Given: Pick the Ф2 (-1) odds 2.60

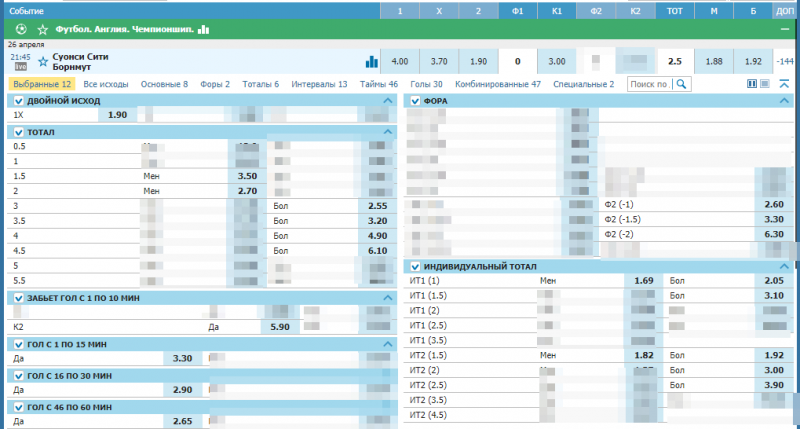Looking at the screenshot, I should click(773, 204).
